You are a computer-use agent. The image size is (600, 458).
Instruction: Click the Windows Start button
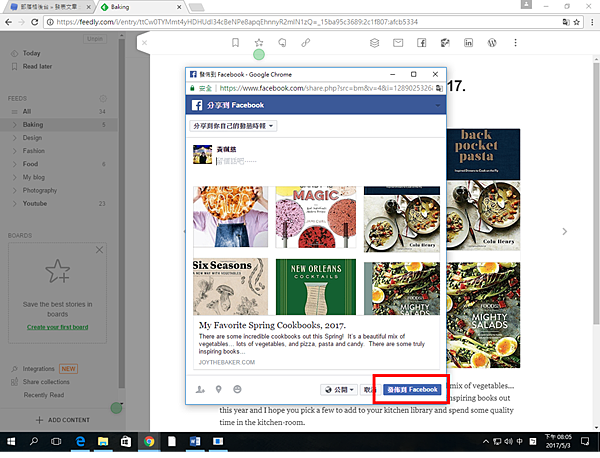coord(11,442)
